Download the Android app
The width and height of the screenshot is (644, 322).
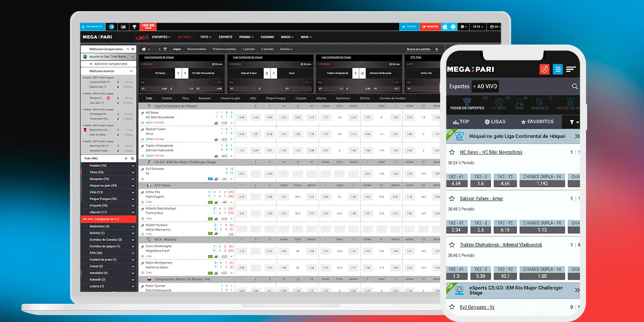point(453,26)
